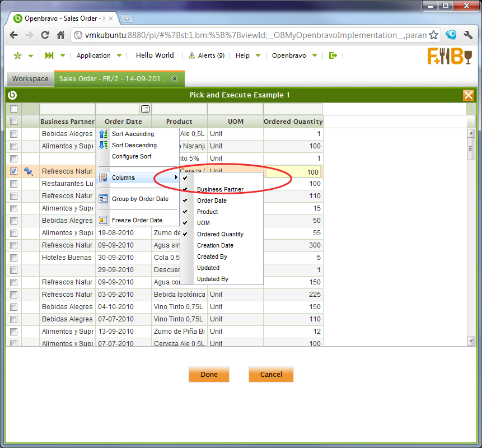Viewport: 482px width, 448px height.
Task: Click the scrollbar up arrow in grid
Action: coord(471,133)
